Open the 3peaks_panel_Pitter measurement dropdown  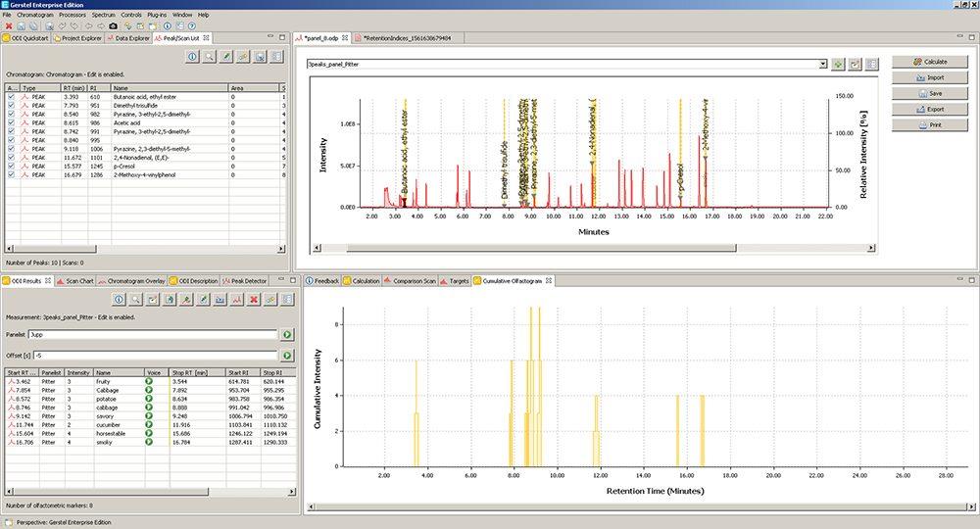tap(822, 64)
